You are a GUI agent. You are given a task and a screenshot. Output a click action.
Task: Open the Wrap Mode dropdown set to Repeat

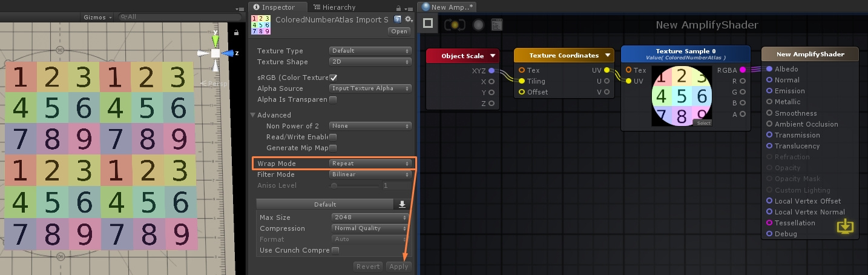(x=370, y=164)
